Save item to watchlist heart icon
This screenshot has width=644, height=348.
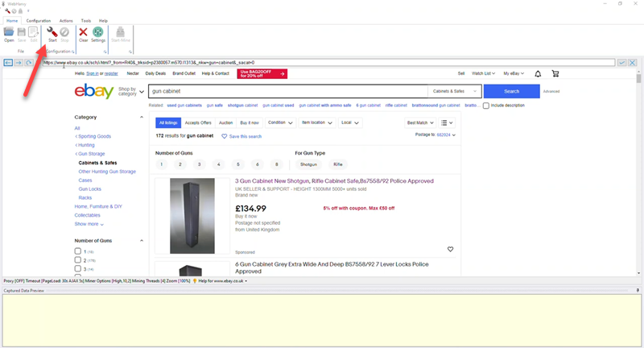[x=450, y=249]
